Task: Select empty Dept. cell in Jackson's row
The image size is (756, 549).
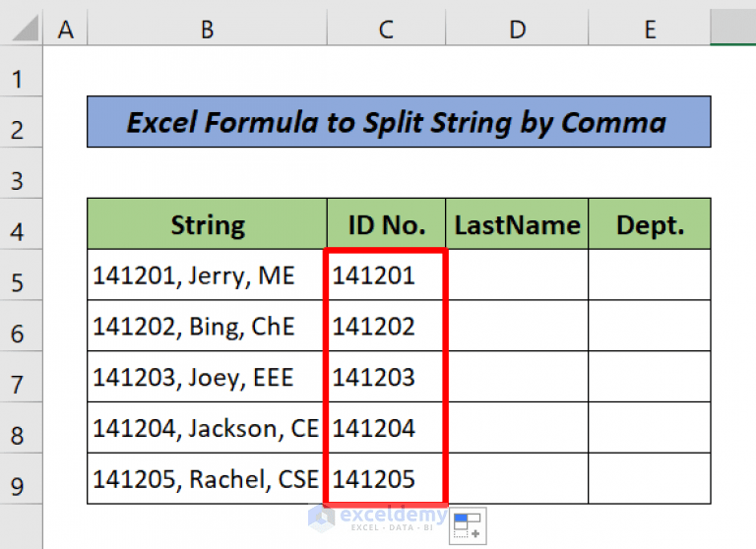Action: tap(650, 428)
